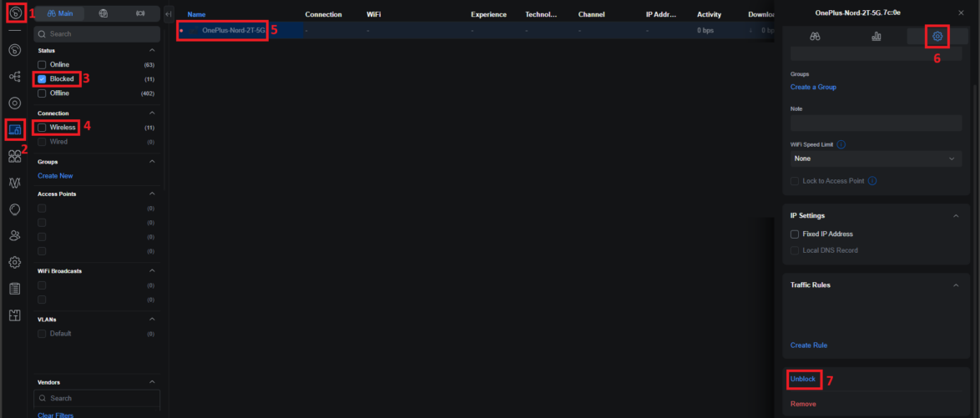Collapse the IP Settings section
Screen dimensions: 980x418
955,216
